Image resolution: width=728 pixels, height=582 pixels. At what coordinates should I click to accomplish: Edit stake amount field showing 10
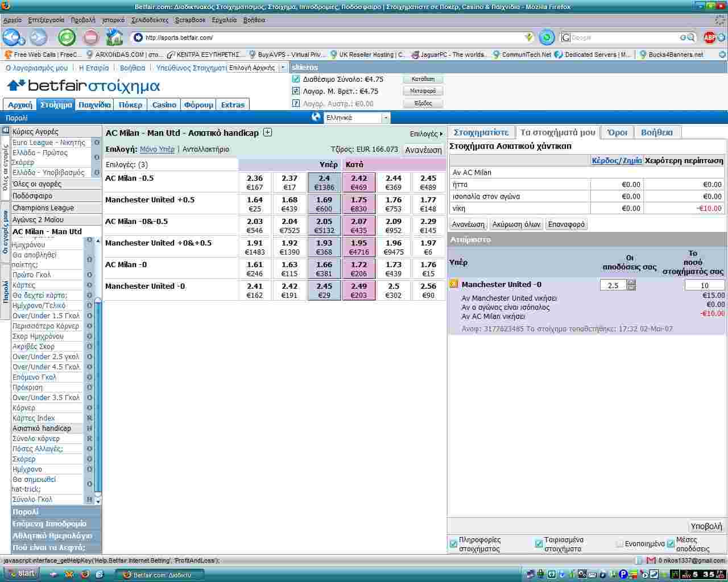[705, 285]
